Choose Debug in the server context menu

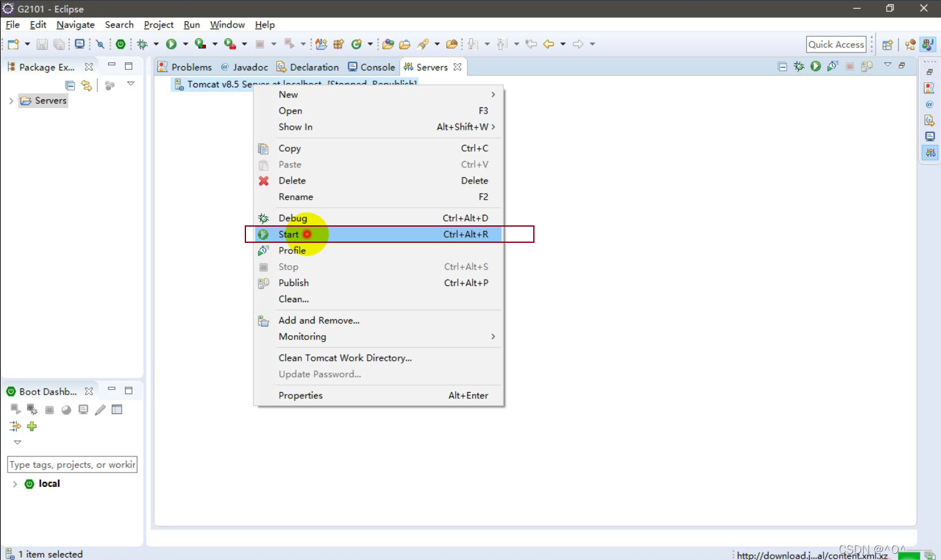pos(378,219)
